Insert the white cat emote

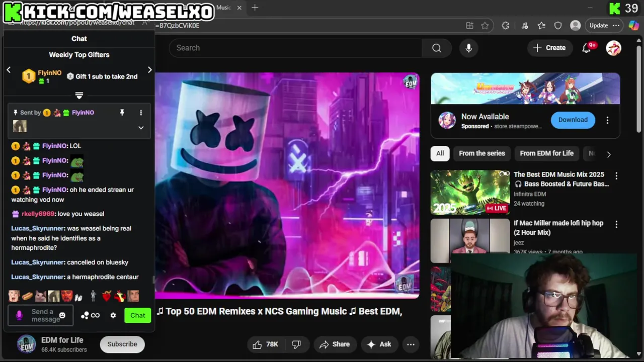[40, 296]
